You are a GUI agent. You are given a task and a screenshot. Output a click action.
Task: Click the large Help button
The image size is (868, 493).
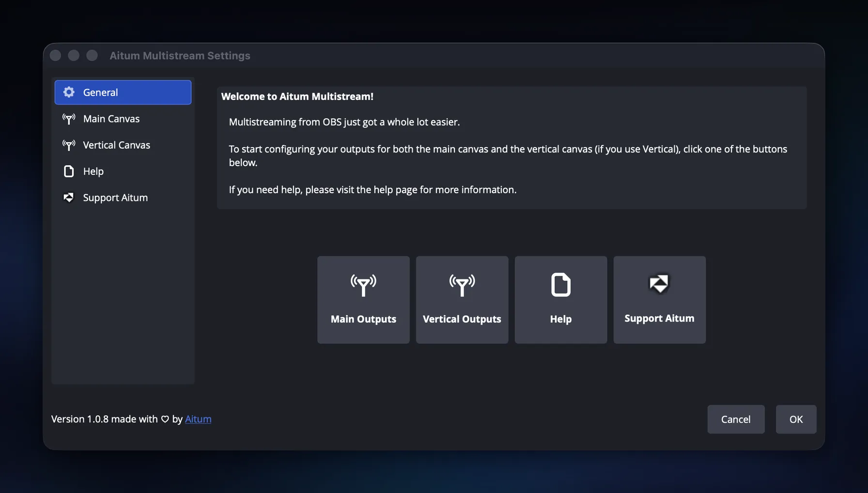[x=561, y=300]
